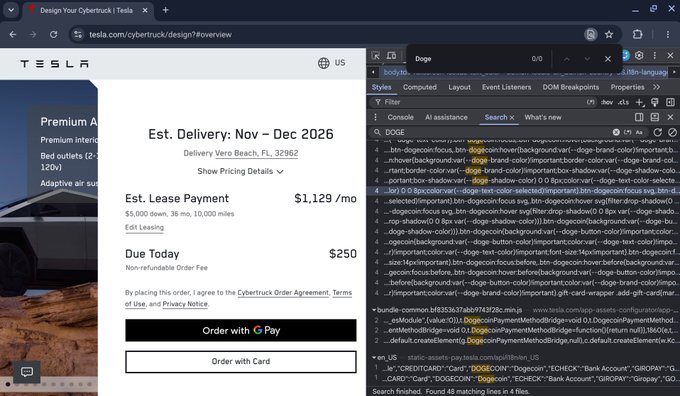Click Order with G Pay button
The image size is (680, 396).
[241, 331]
